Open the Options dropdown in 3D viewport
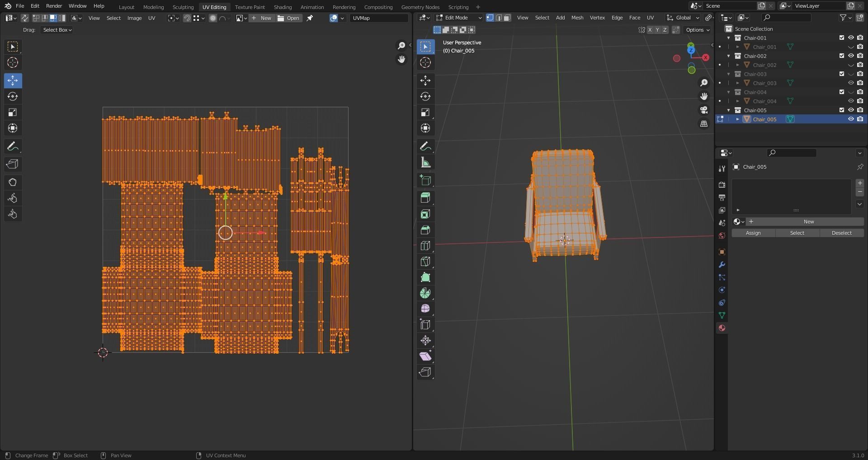The image size is (868, 460). [698, 30]
